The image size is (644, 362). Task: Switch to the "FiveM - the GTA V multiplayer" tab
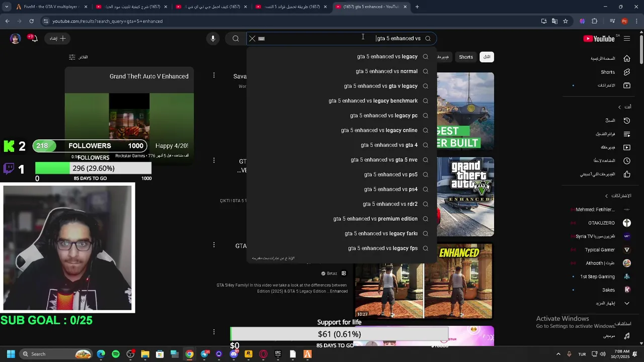pos(50,7)
